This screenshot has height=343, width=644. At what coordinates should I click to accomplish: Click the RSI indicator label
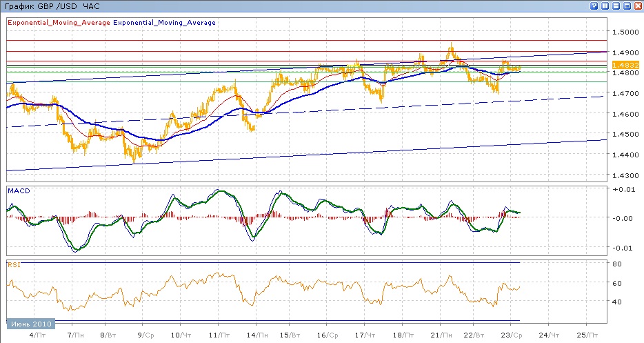[14, 264]
